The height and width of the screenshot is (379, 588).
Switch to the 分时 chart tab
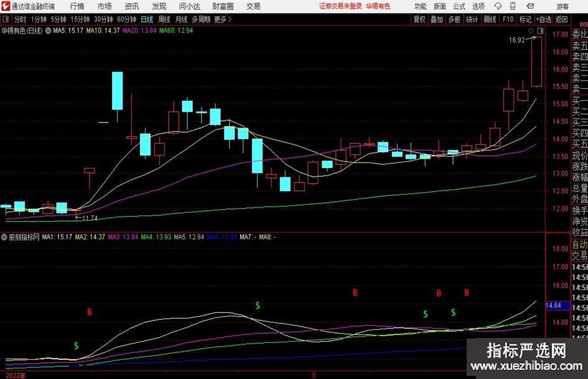[20, 19]
